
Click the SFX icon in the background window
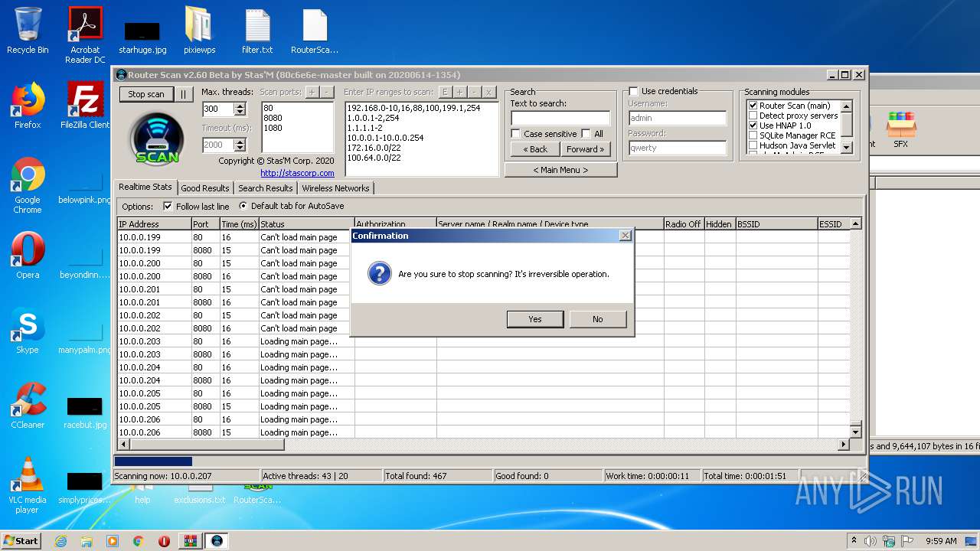pyautogui.click(x=900, y=129)
